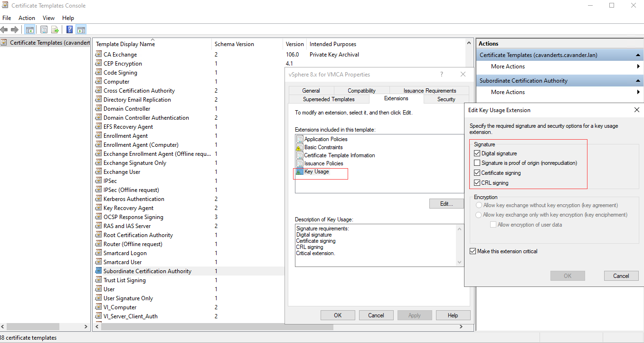The height and width of the screenshot is (343, 644).
Task: Click the Application Policies extension icon
Action: coord(300,139)
